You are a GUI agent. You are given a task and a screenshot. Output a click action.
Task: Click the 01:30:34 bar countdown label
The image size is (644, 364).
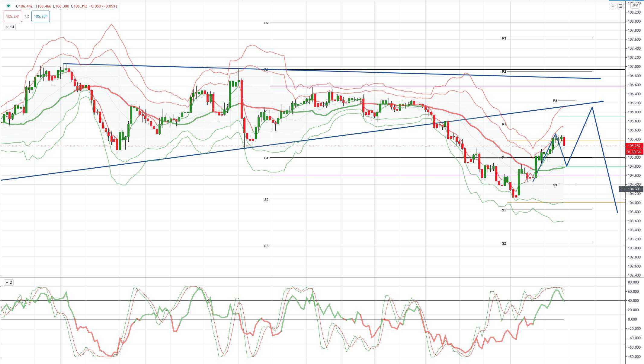pyautogui.click(x=634, y=152)
